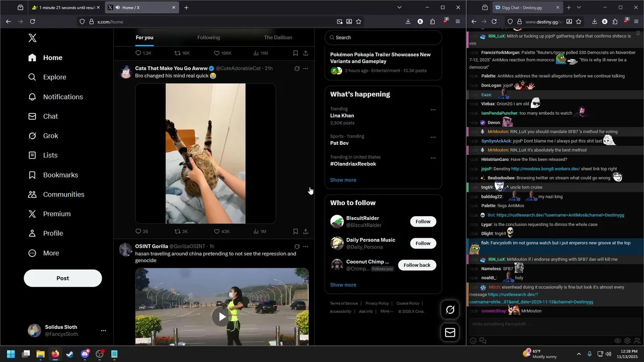Open Explore in the X sidebar
Image resolution: width=644 pixels, height=362 pixels.
pos(47,77)
